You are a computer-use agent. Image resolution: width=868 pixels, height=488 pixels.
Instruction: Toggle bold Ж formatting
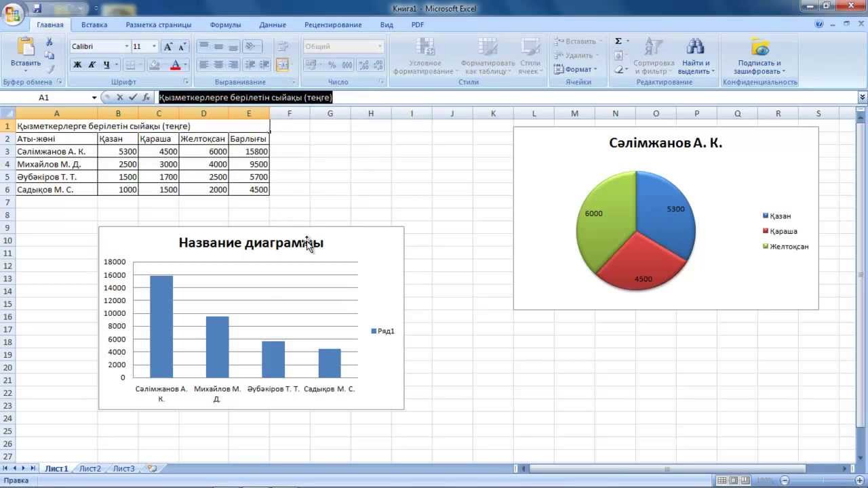tap(77, 65)
